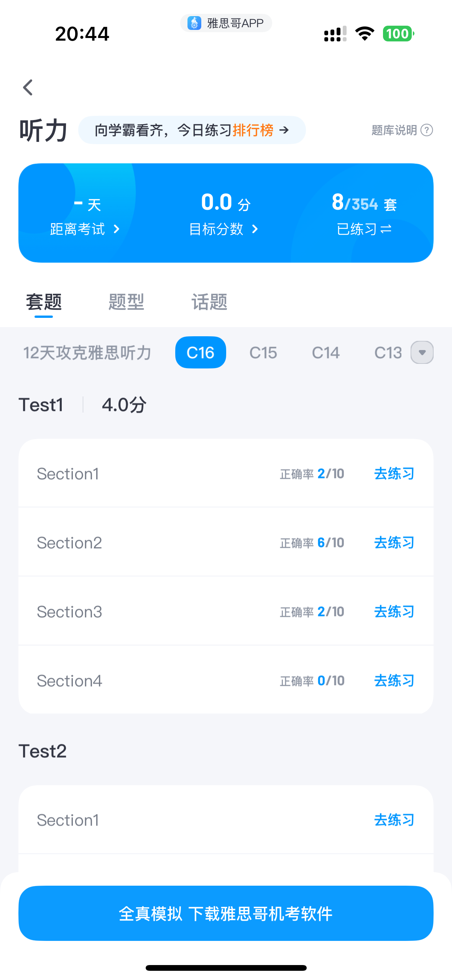Viewport: 452px width, 980px height.
Task: Tap the Wi-Fi status icon
Action: pos(365,34)
